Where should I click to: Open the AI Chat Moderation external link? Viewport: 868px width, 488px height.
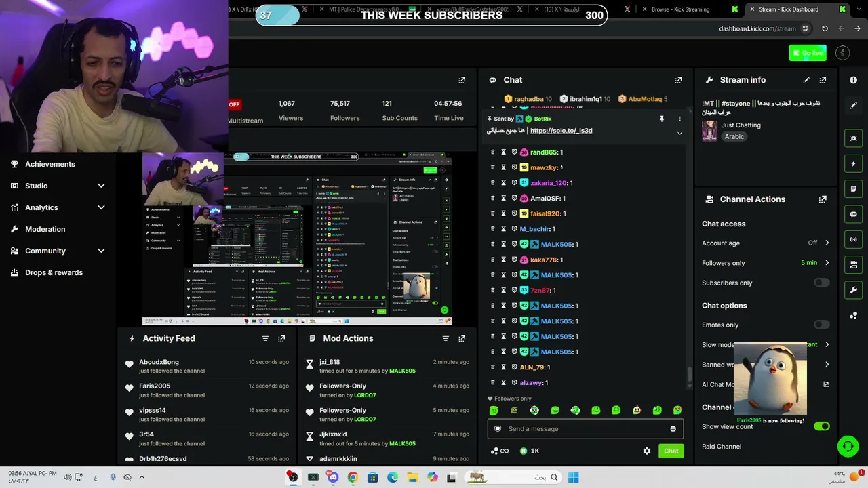click(826, 384)
